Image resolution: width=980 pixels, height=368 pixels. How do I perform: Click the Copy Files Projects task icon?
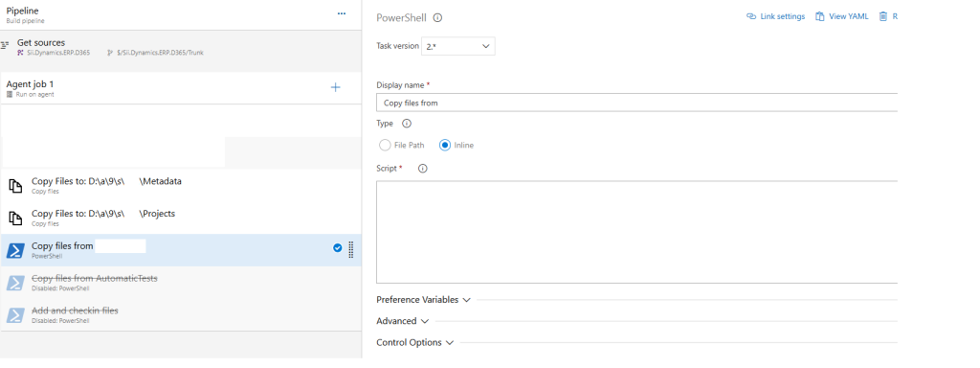pyautogui.click(x=15, y=218)
